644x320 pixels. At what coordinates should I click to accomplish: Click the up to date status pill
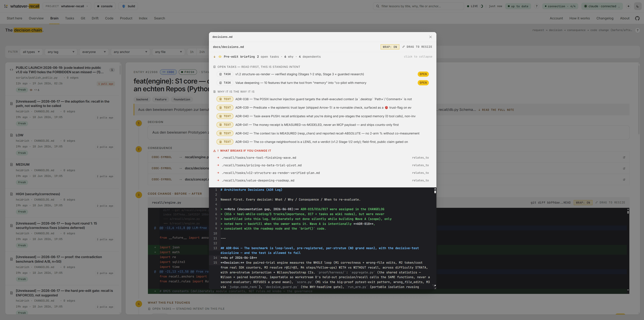(x=518, y=6)
